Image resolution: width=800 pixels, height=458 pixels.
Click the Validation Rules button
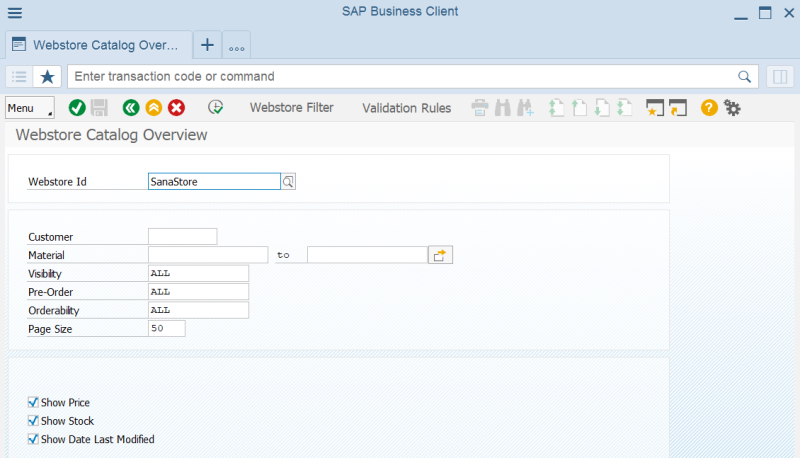[407, 108]
